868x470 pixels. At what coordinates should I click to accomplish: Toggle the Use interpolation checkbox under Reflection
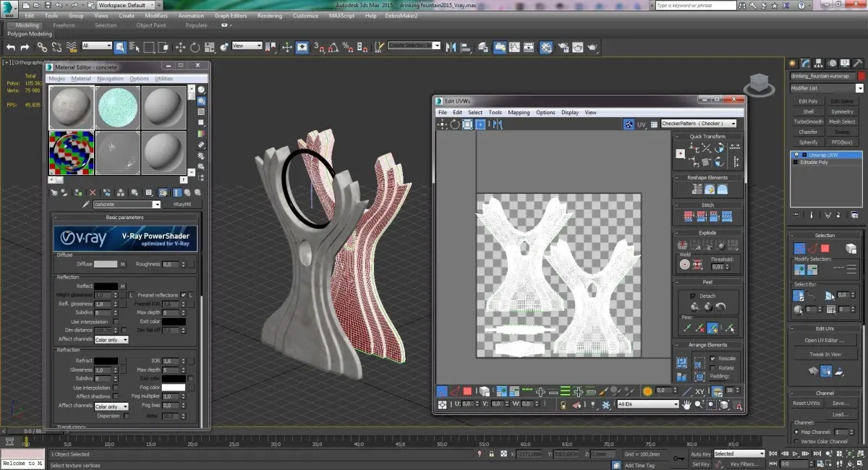pyautogui.click(x=114, y=322)
